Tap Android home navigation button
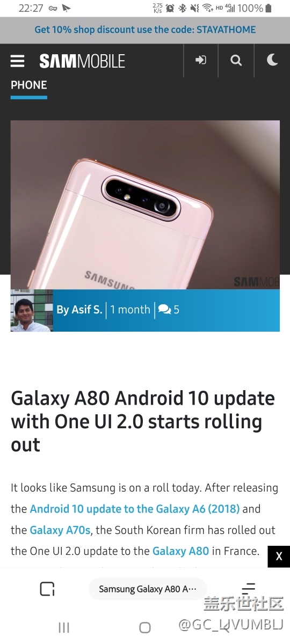The image size is (290, 644). [x=145, y=627]
